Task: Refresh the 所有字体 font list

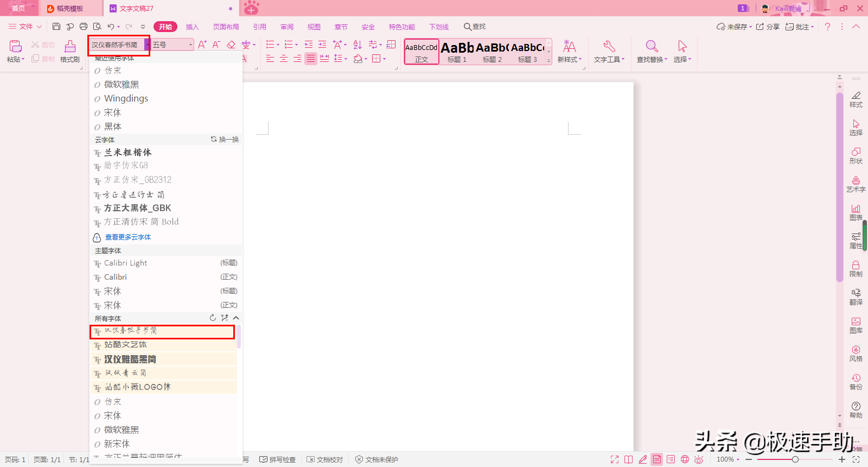Action: [x=213, y=318]
